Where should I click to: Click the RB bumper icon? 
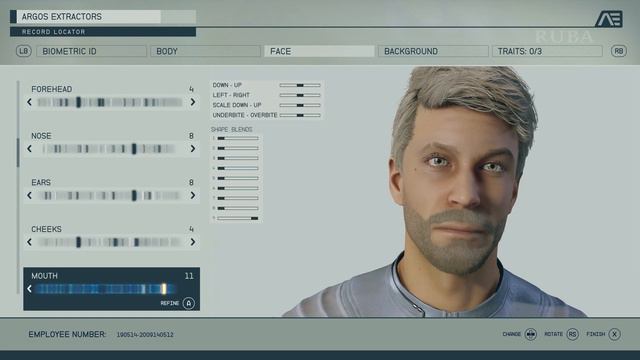[618, 51]
